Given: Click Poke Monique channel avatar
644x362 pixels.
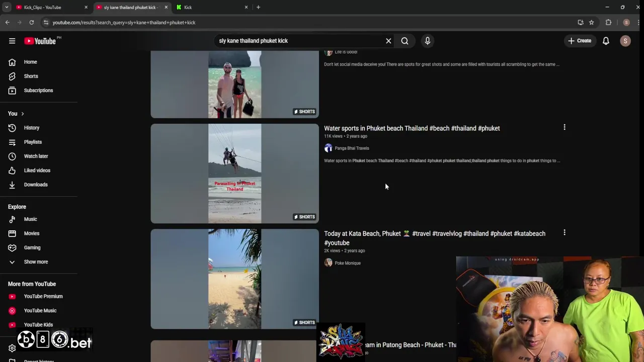Looking at the screenshot, I should click(x=328, y=262).
